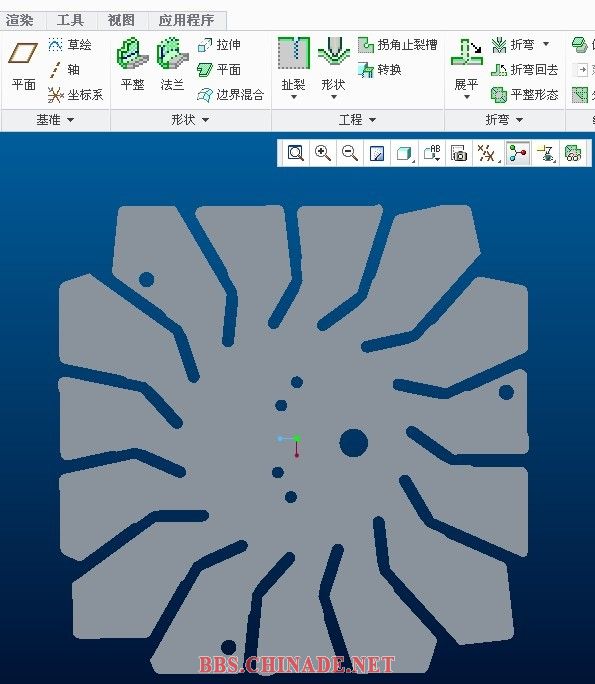595x684 pixels.
Task: Click the zoom in magnifier icon
Action: (323, 153)
